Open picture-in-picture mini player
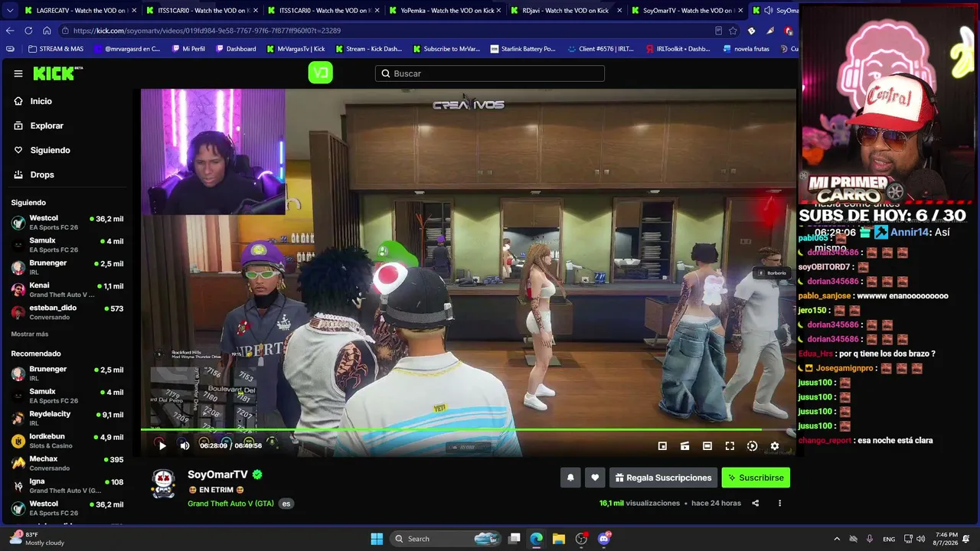 pyautogui.click(x=662, y=446)
